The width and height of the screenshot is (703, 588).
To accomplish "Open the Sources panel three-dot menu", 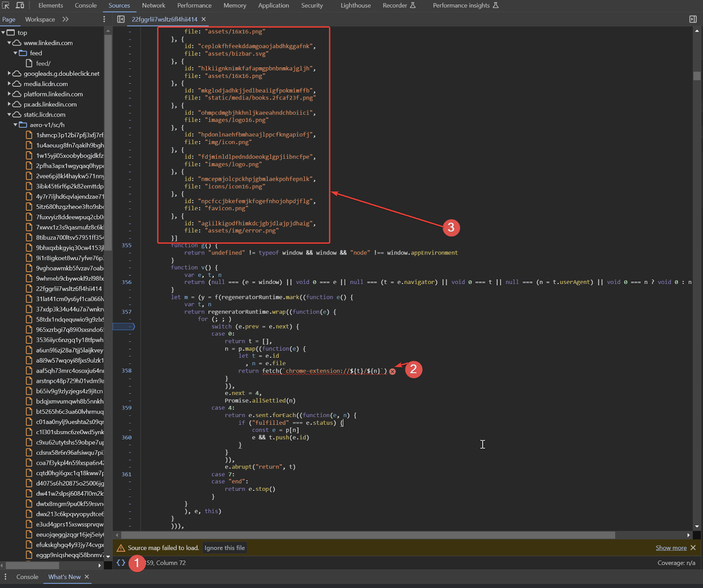I will (x=104, y=19).
